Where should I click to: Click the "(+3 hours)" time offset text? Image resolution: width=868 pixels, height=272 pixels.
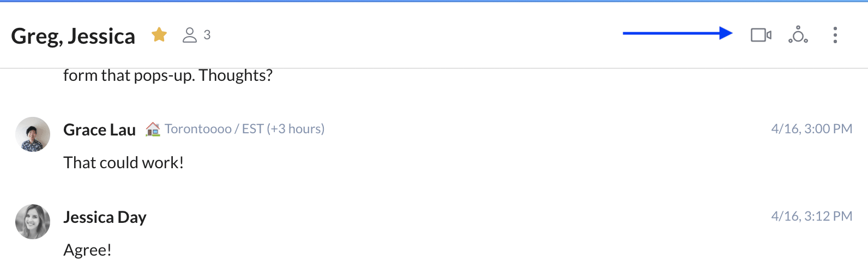point(296,129)
